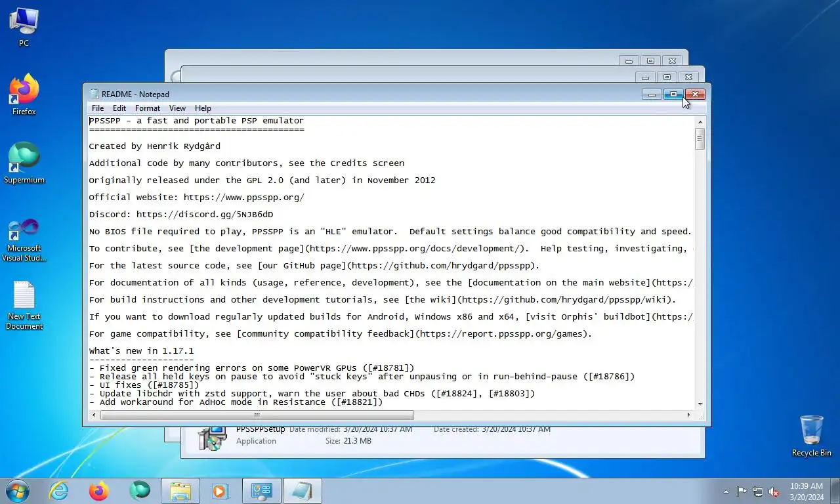This screenshot has width=840, height=504.
Task: Open the Help menu in Notepad
Action: coord(203,108)
